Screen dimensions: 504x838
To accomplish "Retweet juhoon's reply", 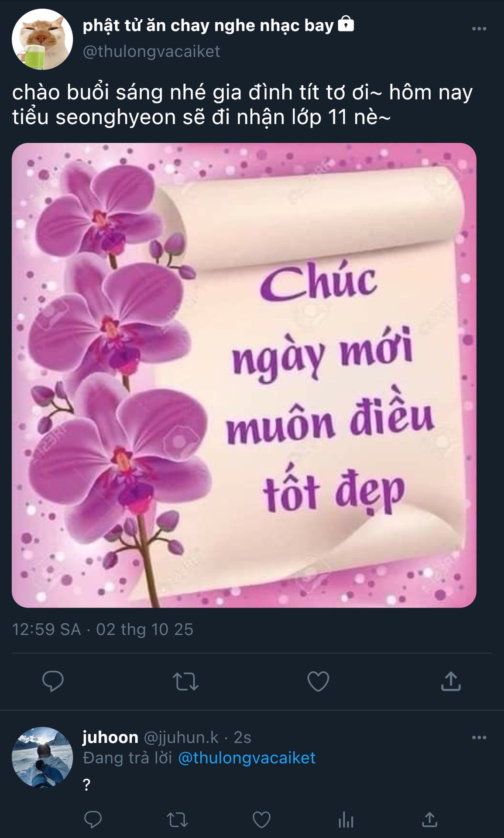I will pyautogui.click(x=177, y=820).
